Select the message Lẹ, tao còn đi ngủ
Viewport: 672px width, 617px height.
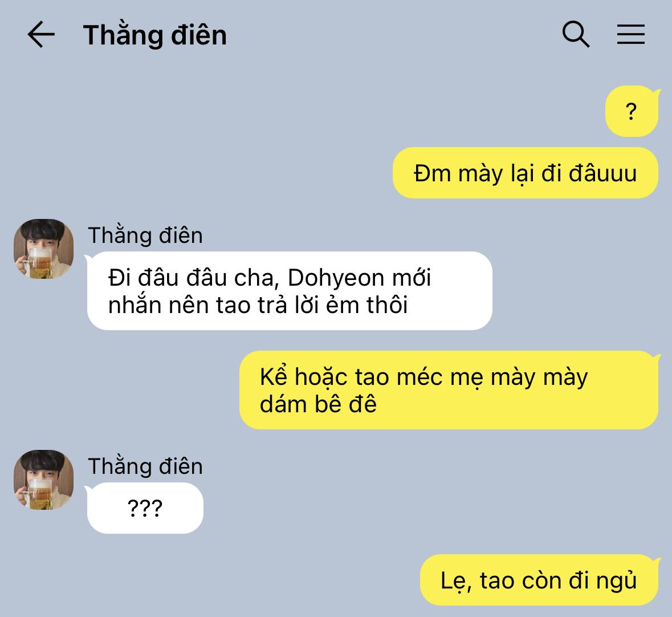point(539,580)
